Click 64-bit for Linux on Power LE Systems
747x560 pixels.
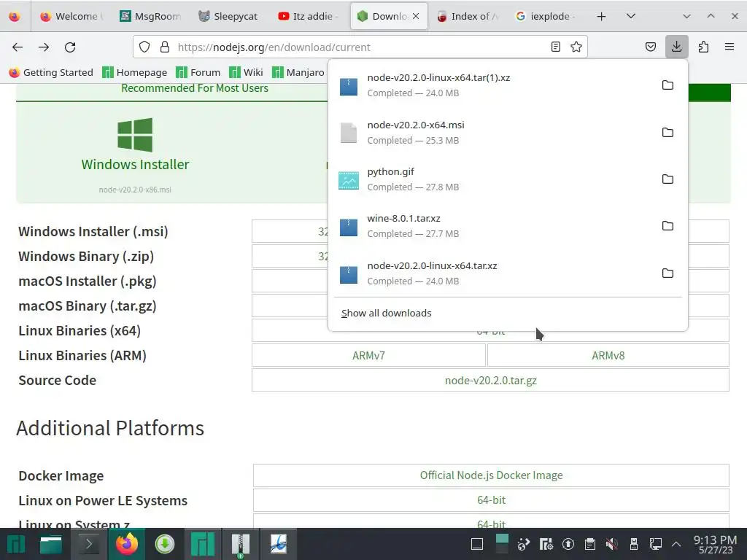(491, 500)
